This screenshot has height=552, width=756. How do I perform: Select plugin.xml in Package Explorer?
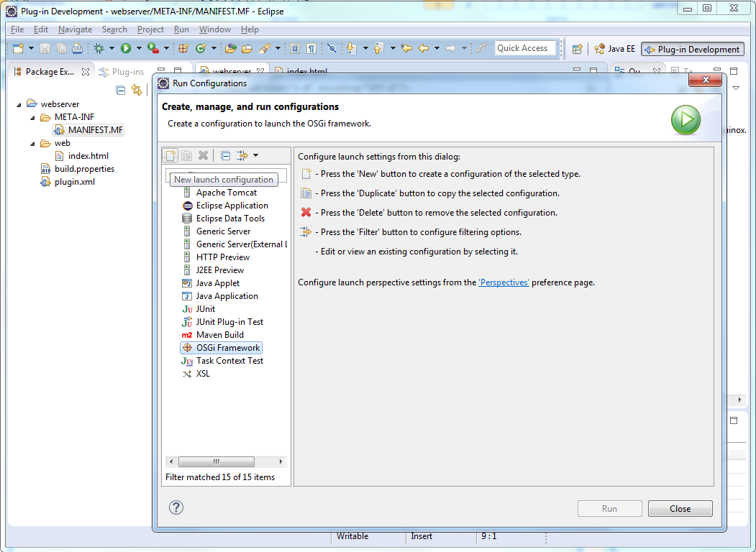point(68,182)
